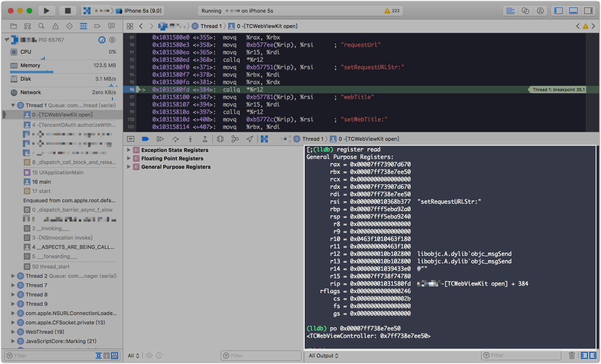Open the related items grid menu

pos(130,26)
